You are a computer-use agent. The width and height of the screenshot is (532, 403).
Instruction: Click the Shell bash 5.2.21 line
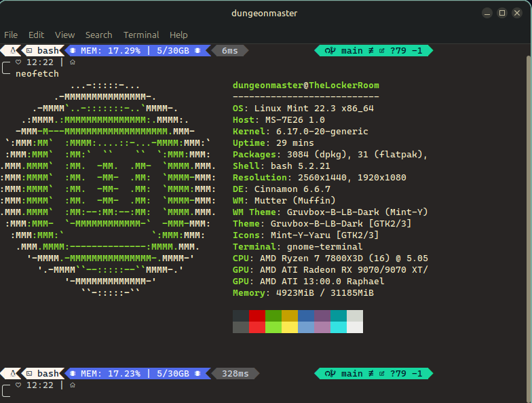click(282, 166)
